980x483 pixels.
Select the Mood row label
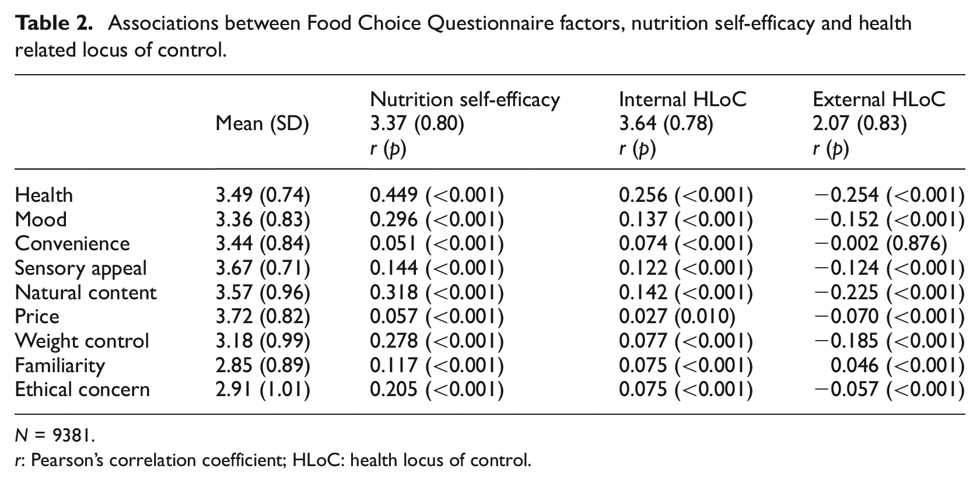click(x=41, y=219)
